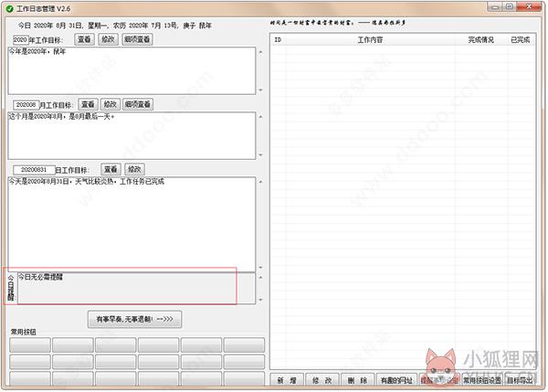Click the 完成情况 column header
This screenshot has width=548, height=392.
[x=481, y=40]
